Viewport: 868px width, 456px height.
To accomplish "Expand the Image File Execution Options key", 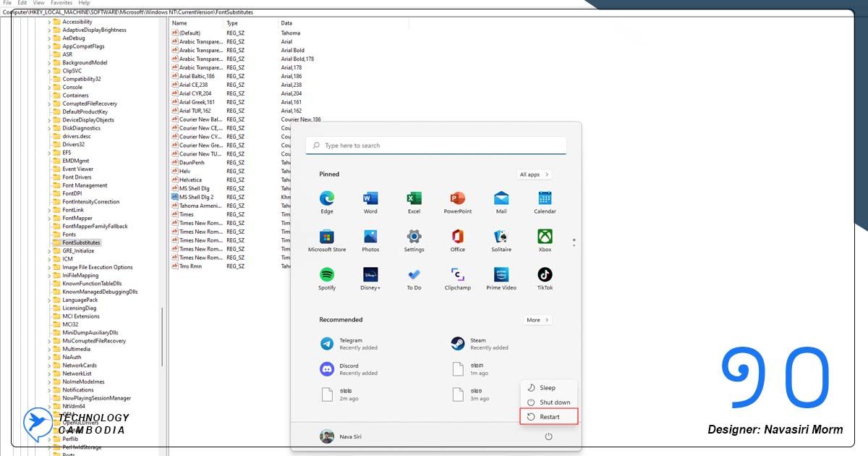I will tap(49, 267).
